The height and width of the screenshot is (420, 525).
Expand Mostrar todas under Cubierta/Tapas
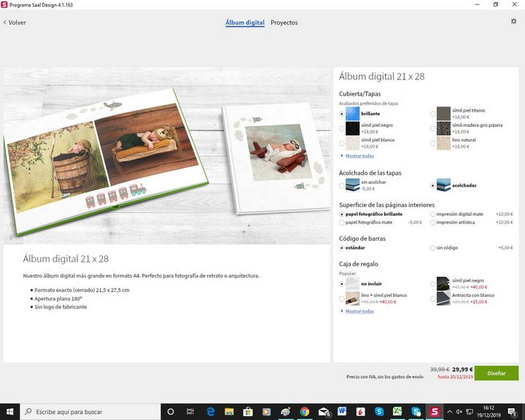coord(359,155)
